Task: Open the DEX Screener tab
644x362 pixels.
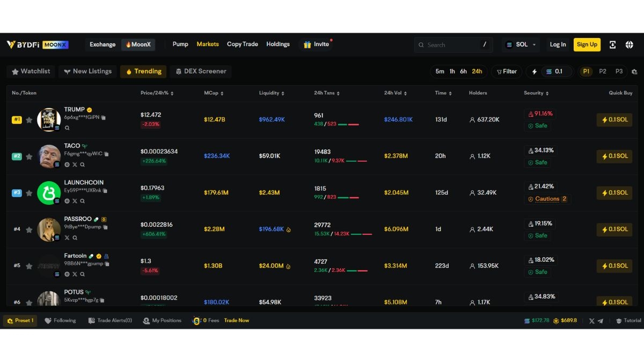Action: pos(201,71)
